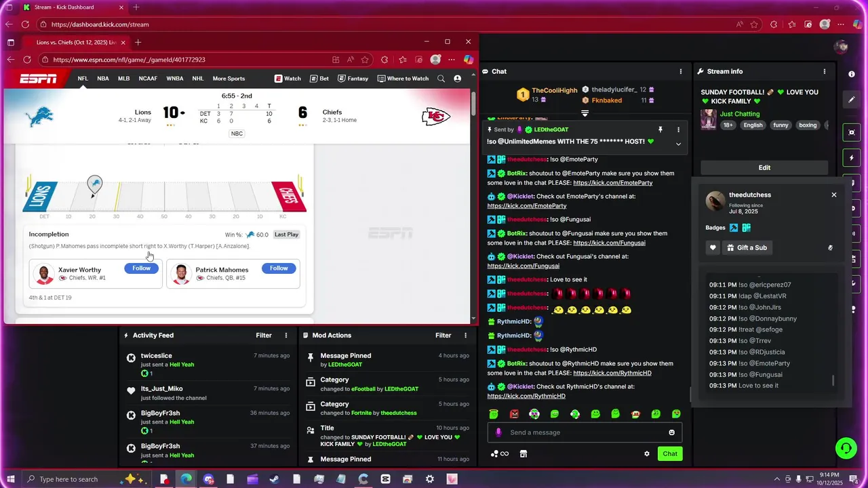Viewport: 868px width, 488px height.
Task: Open Mod Actions three-dot menu
Action: pyautogui.click(x=465, y=335)
